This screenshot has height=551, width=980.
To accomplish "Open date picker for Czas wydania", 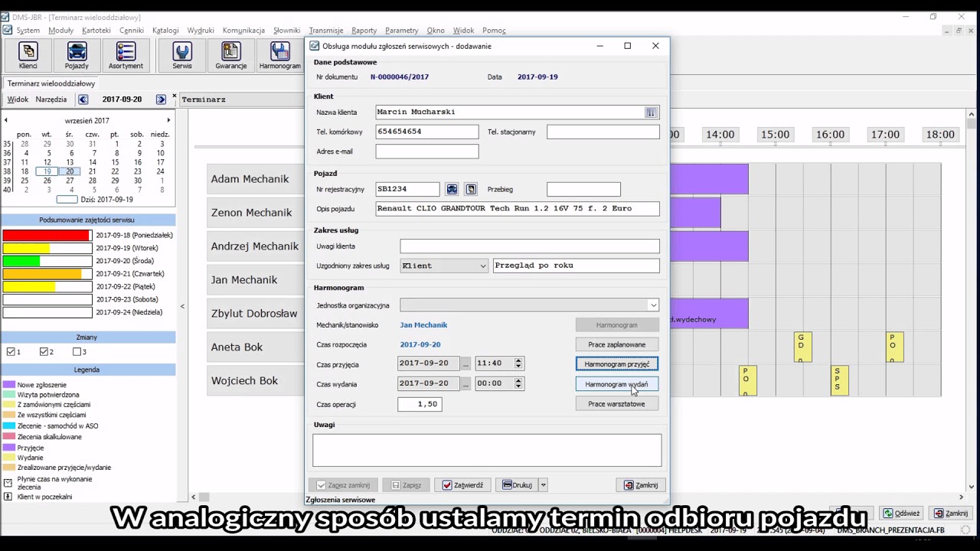I will pos(465,383).
